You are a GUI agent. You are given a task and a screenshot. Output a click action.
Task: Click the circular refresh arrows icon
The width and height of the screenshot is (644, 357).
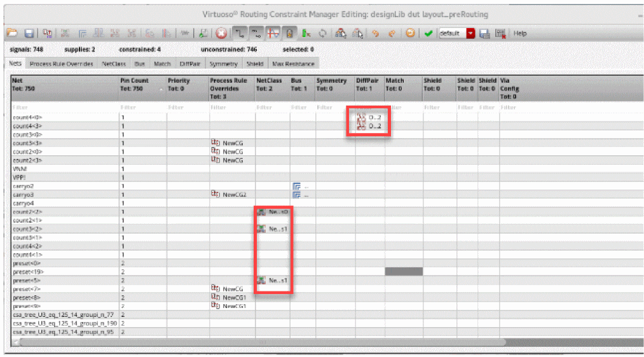322,33
